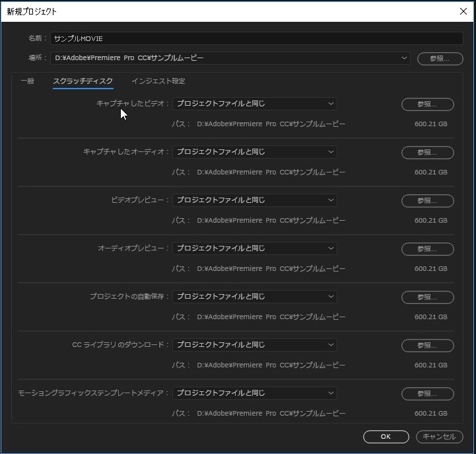Screen dimensions: 476x454
Task: Click 参照 for キャプチャしたビデオ
Action: pos(427,104)
